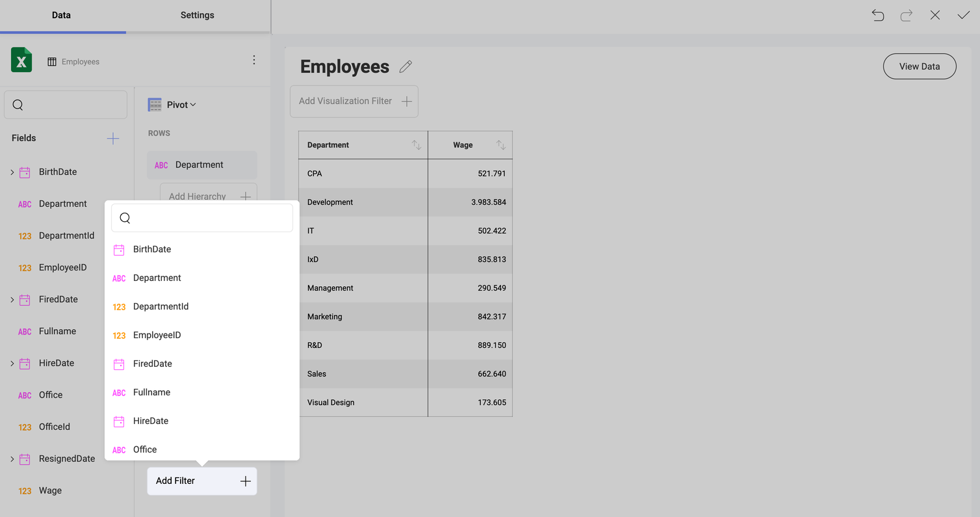This screenshot has height=517, width=980.
Task: Click plus icon on Add Visualization Filter
Action: tap(407, 101)
